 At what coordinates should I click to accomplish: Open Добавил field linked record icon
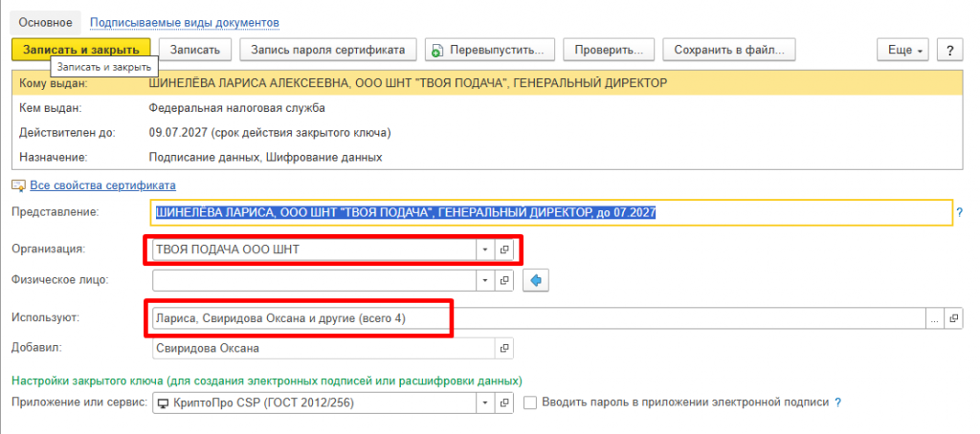point(504,349)
